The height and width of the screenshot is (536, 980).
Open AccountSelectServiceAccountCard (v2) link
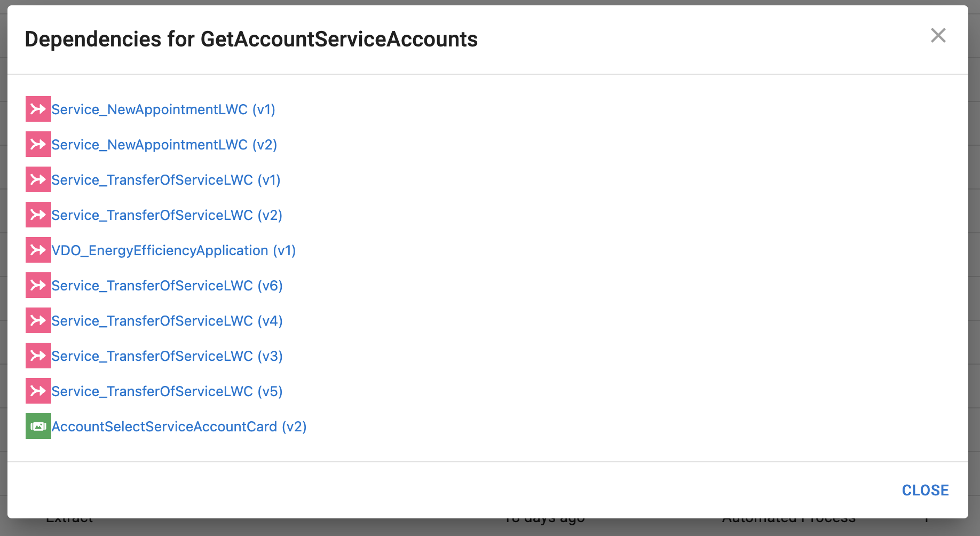(x=179, y=427)
